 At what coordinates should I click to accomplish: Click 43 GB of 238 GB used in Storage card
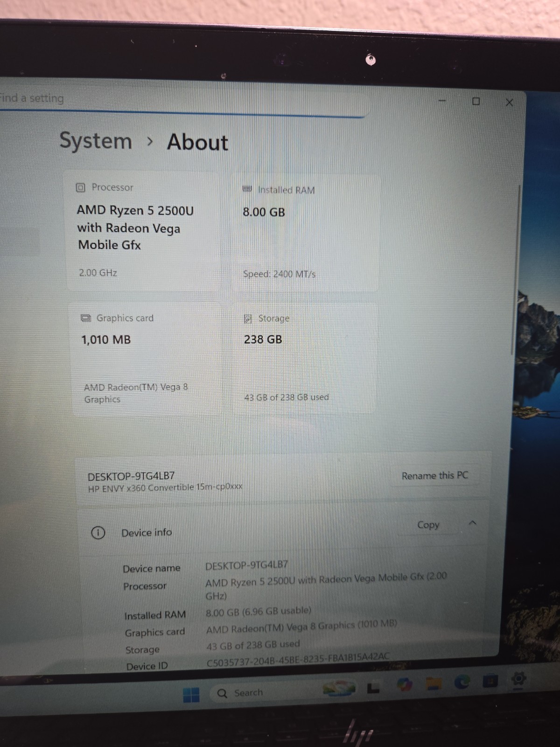pyautogui.click(x=287, y=397)
